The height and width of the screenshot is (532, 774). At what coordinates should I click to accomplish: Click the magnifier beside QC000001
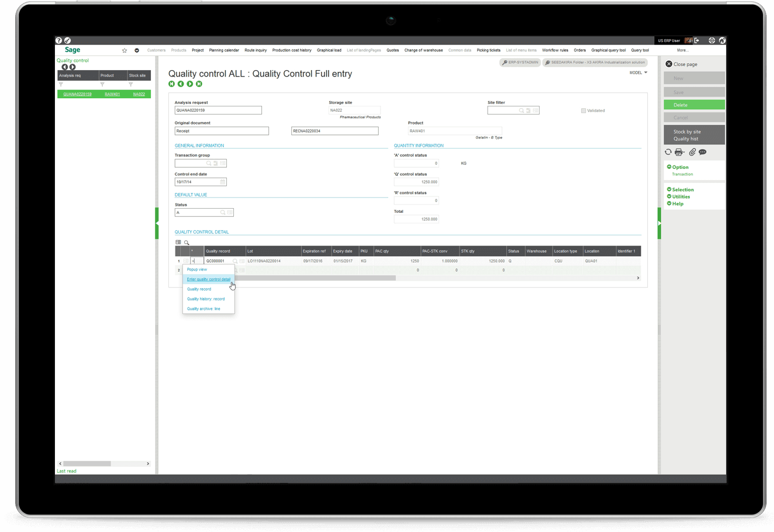(x=235, y=261)
